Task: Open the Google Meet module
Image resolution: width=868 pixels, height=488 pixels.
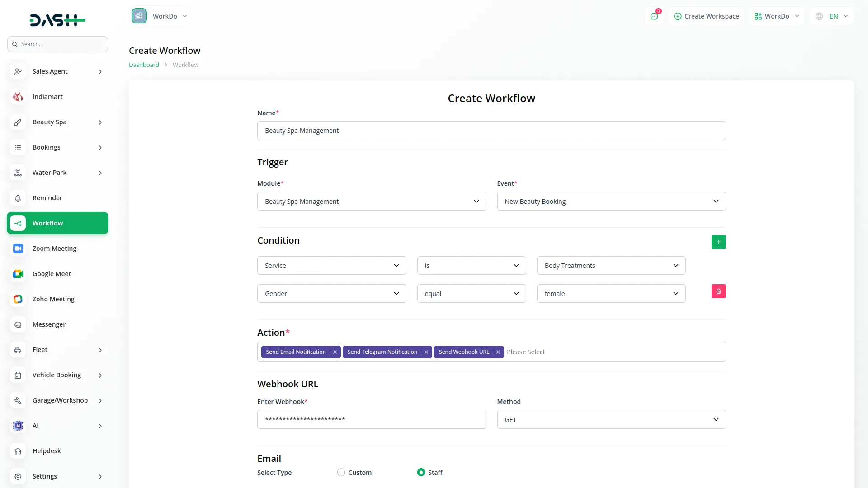Action: tap(51, 273)
